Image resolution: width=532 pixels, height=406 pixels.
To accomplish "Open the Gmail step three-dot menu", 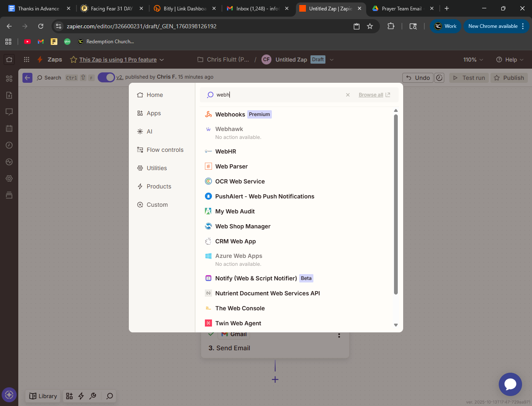I will click(339, 335).
